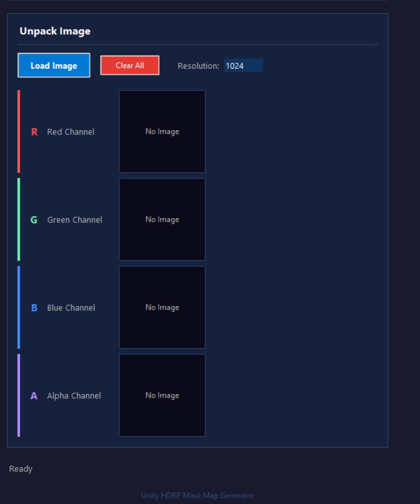Select the Green Channel empty preview box
420x504 pixels.
(162, 219)
